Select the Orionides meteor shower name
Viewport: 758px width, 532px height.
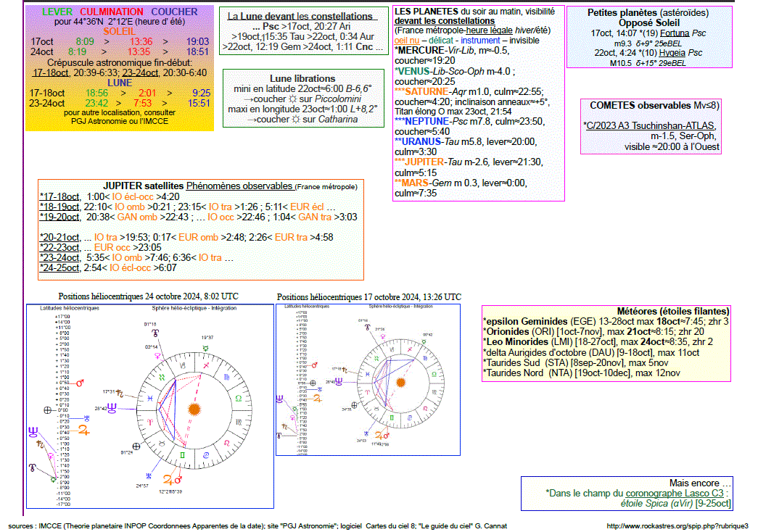point(508,331)
